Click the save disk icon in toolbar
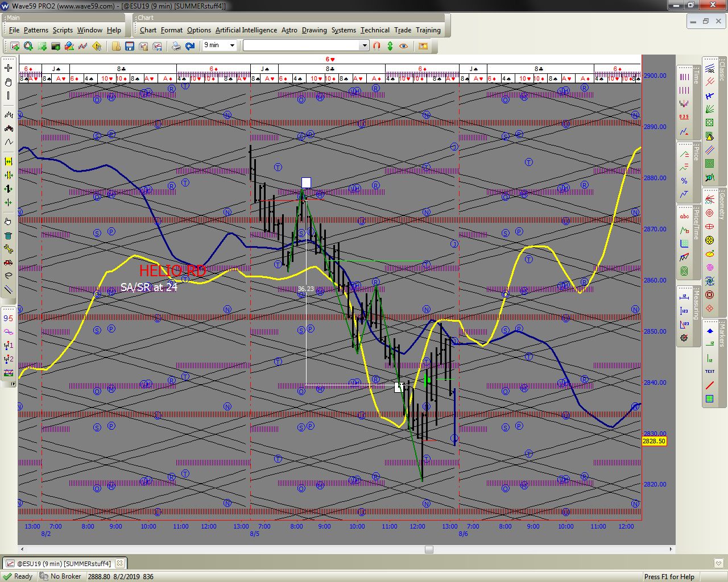Image resolution: width=728 pixels, height=582 pixels. pyautogui.click(x=130, y=46)
